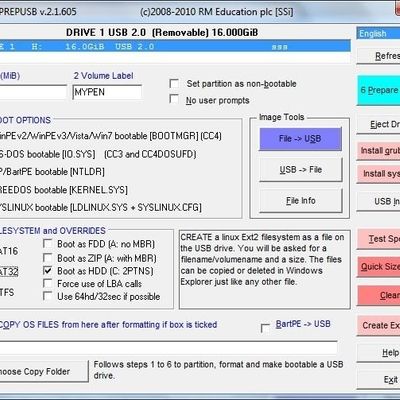The height and width of the screenshot is (400, 400).
Task: Click the 2 Volume Label caption
Action: pyautogui.click(x=103, y=76)
